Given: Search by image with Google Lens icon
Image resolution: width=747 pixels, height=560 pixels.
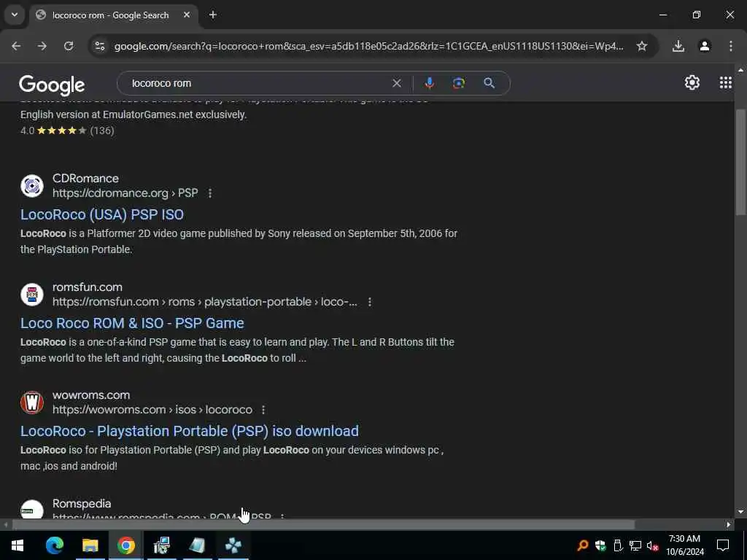Looking at the screenshot, I should pos(459,83).
